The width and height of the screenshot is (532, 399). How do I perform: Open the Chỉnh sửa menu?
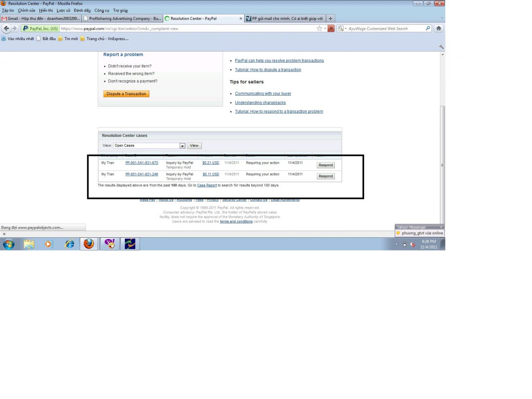coord(26,10)
